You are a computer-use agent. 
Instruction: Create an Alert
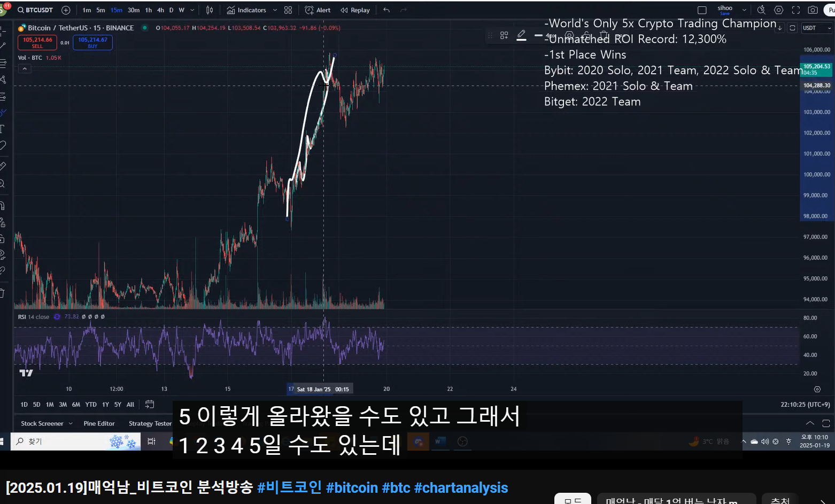pos(318,10)
